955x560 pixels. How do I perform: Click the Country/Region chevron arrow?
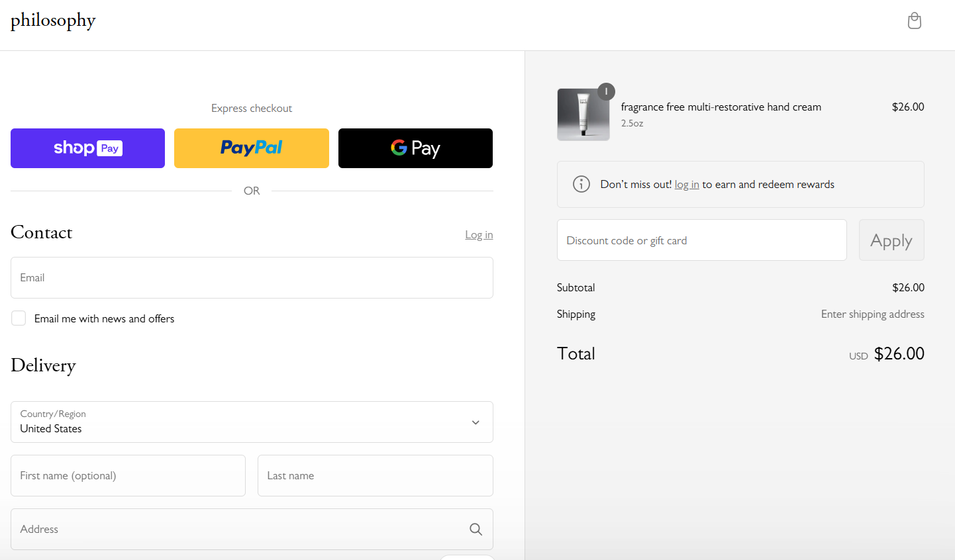coord(476,422)
